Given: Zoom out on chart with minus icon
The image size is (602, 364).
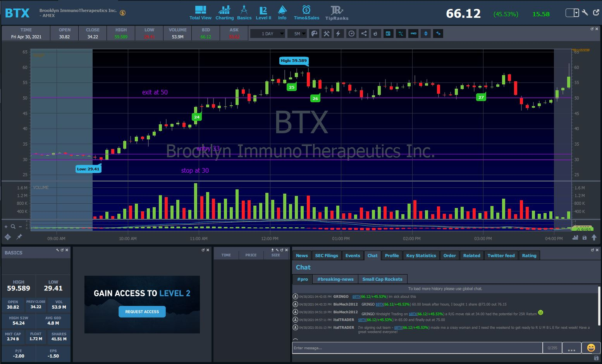Looking at the screenshot, I should point(20,227).
